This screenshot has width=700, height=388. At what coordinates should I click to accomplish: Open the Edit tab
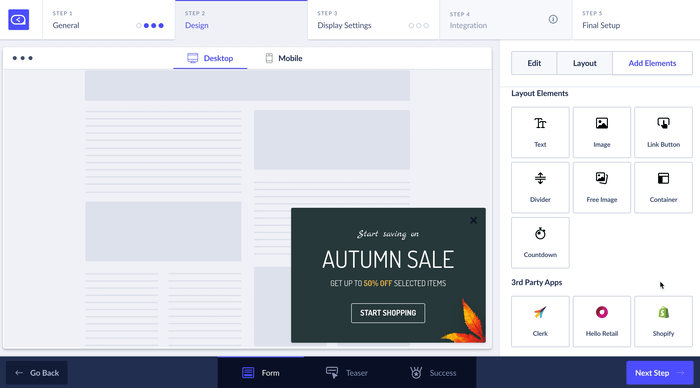(x=534, y=63)
